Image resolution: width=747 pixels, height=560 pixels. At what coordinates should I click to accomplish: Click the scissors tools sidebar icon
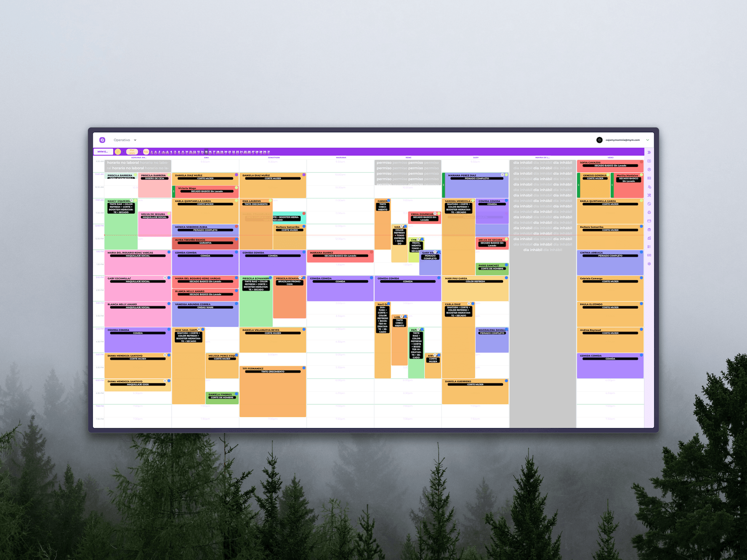(x=649, y=195)
